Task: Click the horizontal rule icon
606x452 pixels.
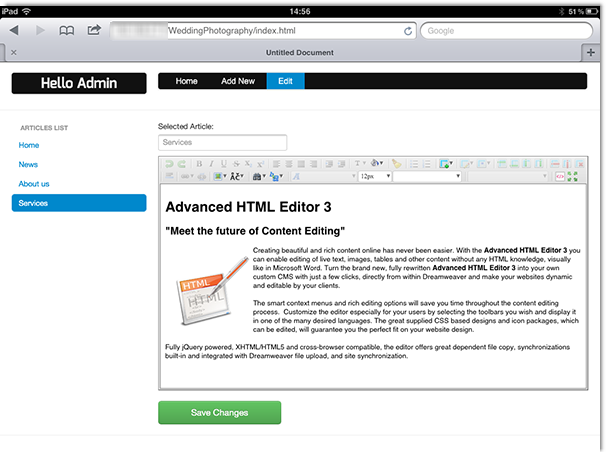Action: (170, 176)
